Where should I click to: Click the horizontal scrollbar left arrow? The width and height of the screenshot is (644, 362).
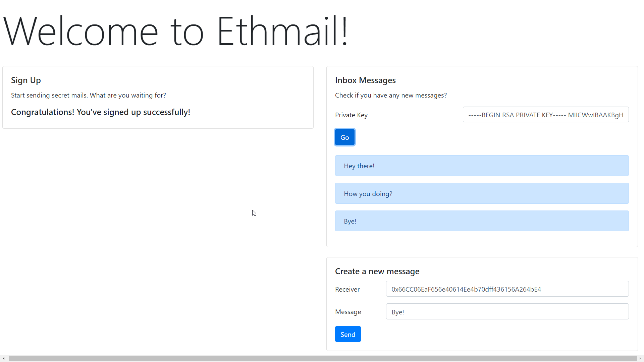[3, 359]
